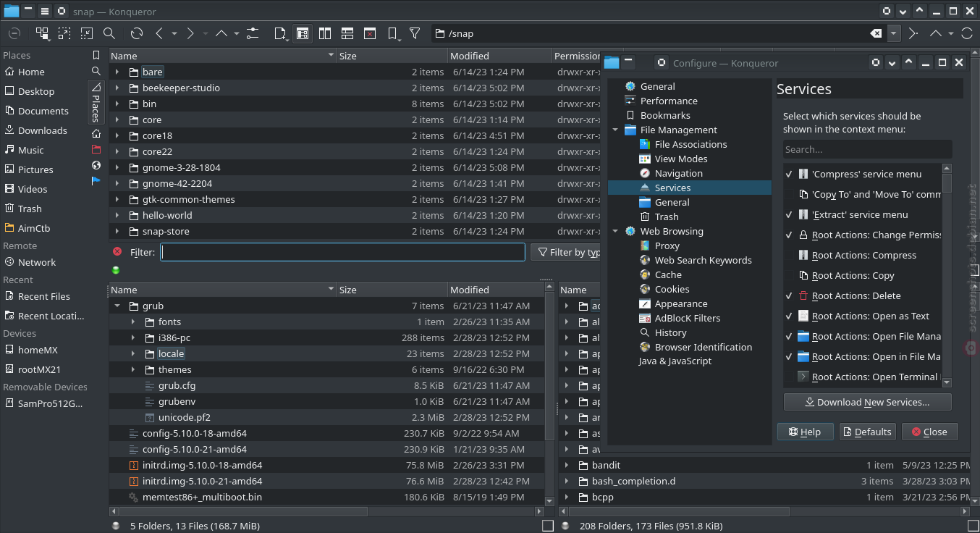Sort top pane by the Modified column header
Screen dimensions: 980x533
tap(499, 56)
